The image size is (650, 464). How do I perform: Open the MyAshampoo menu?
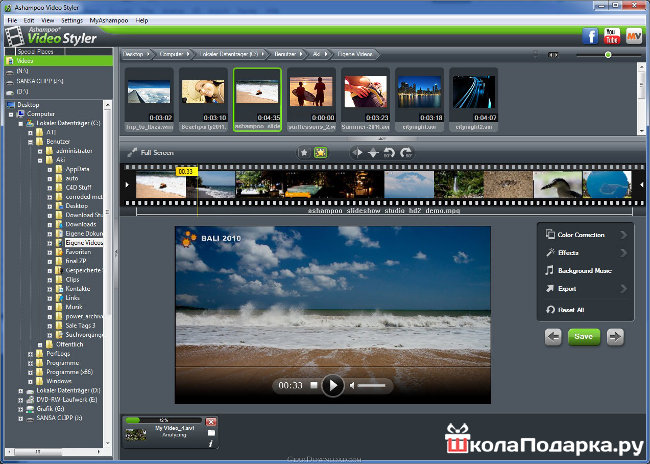tap(109, 20)
